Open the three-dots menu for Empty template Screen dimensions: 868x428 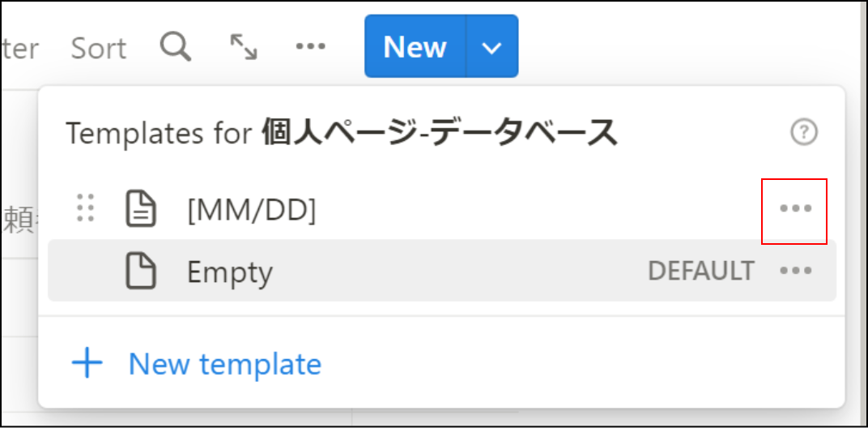click(795, 271)
